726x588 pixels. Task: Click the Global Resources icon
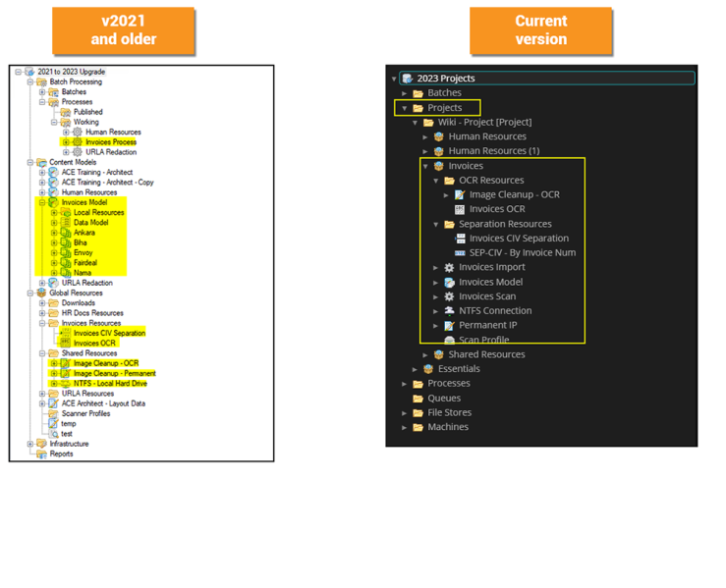pyautogui.click(x=41, y=293)
